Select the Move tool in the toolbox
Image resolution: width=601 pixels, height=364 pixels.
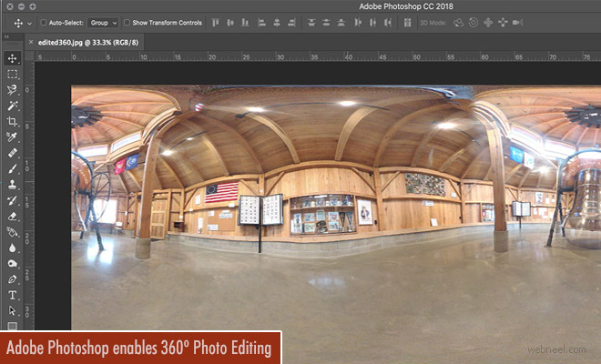[12, 58]
